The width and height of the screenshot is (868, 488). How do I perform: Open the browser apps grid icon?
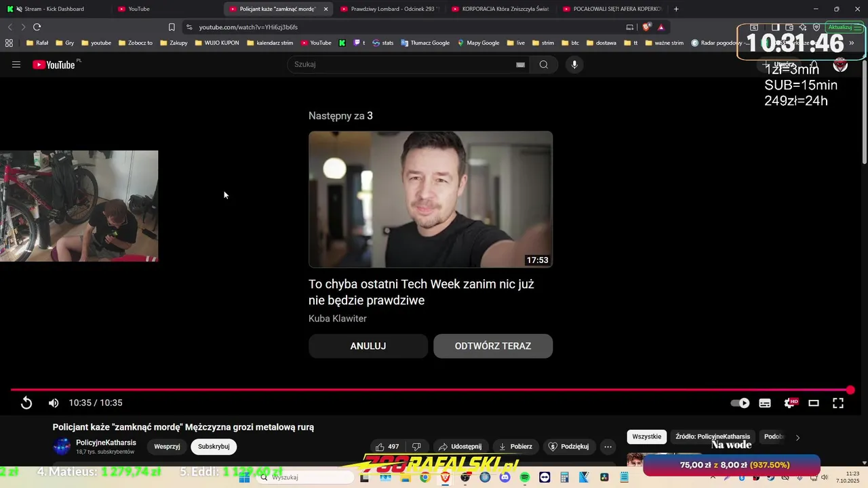[x=9, y=43]
